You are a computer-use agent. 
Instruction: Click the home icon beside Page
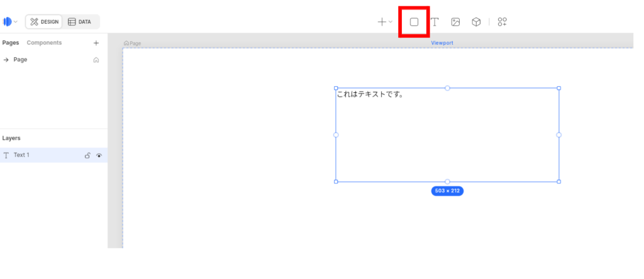coord(96,60)
